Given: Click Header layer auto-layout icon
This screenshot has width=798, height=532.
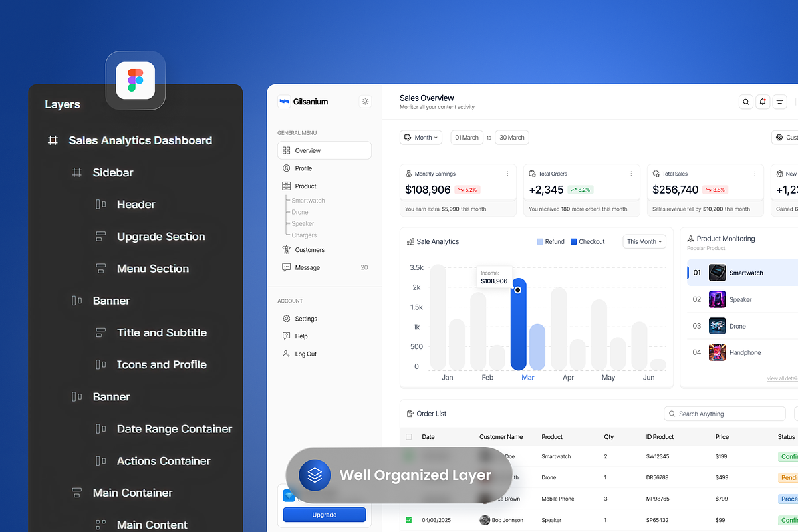Looking at the screenshot, I should (101, 204).
